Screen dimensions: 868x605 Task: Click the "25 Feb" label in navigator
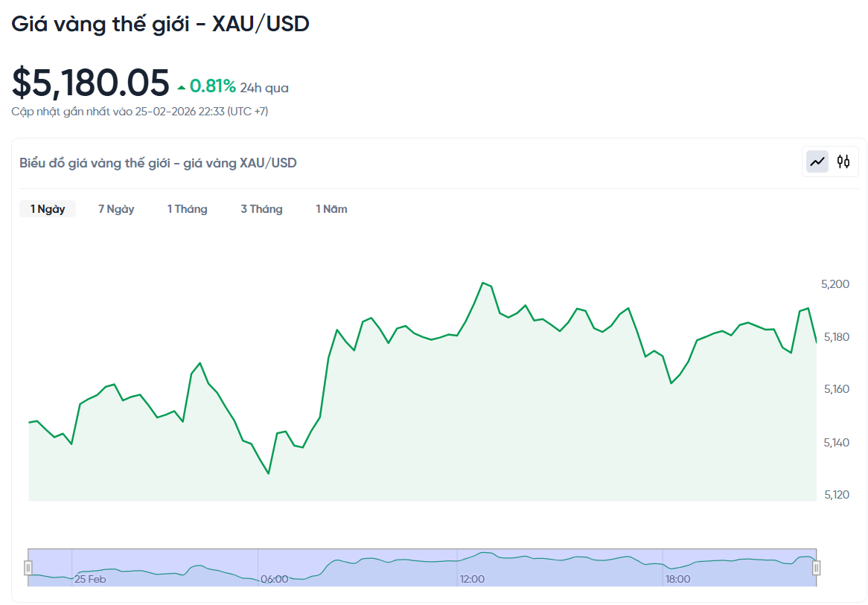coord(89,578)
